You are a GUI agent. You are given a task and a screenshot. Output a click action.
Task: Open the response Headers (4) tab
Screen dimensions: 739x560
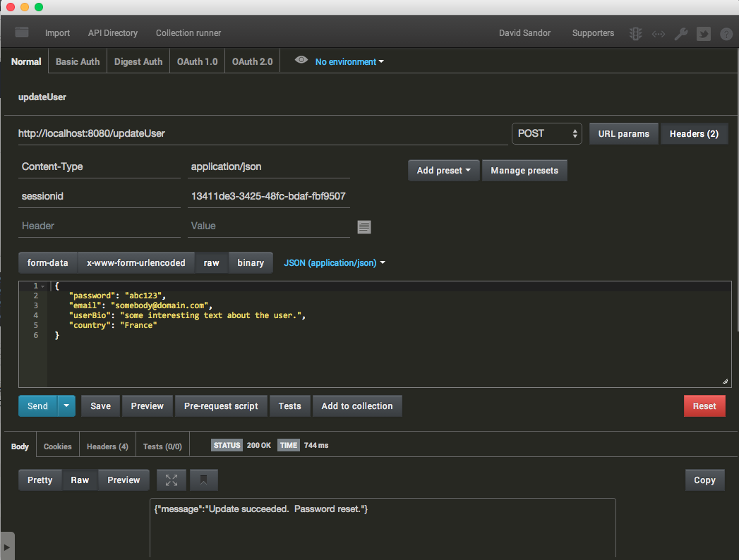(x=107, y=446)
